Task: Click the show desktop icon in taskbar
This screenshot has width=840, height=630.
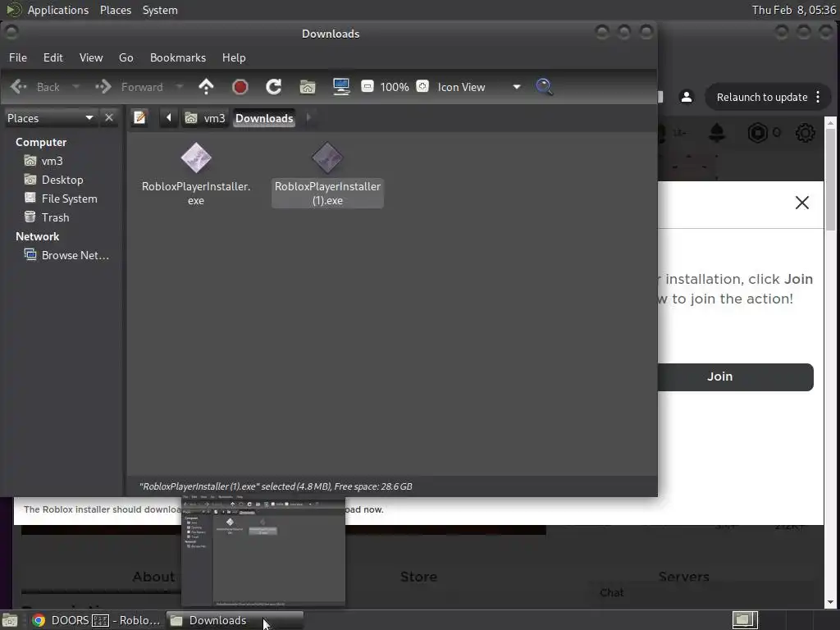Action: tap(10, 620)
